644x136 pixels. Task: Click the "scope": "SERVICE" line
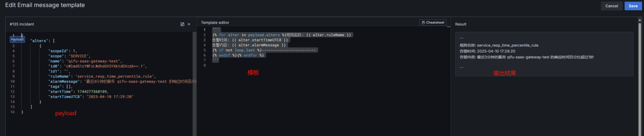pyautogui.click(x=69, y=56)
